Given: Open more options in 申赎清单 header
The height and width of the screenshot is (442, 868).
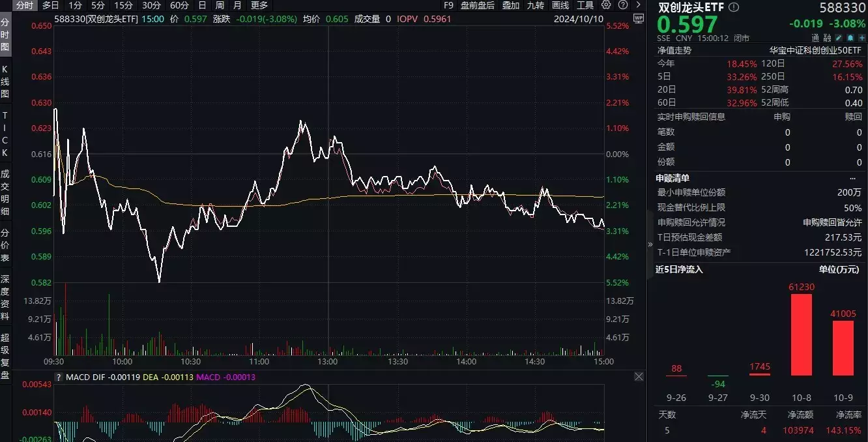Looking at the screenshot, I should point(852,178).
